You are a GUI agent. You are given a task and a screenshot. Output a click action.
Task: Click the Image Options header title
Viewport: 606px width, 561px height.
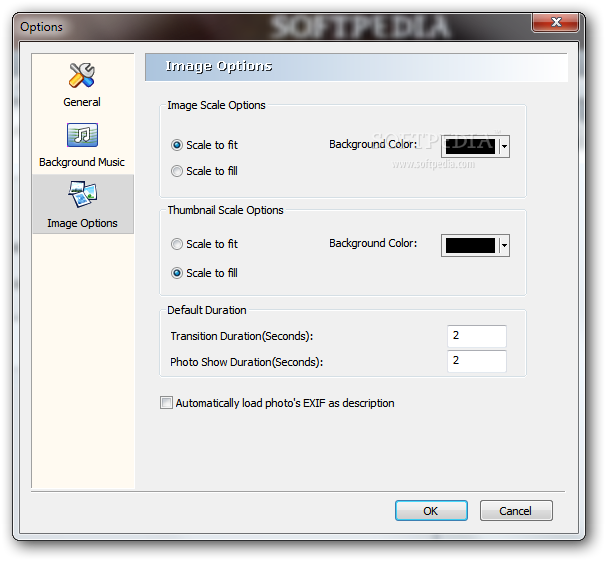[219, 66]
